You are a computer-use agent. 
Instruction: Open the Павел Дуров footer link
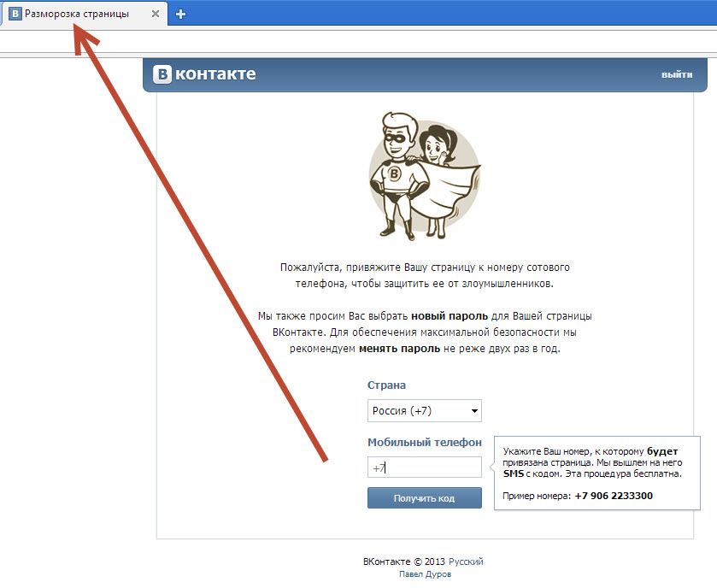426,574
